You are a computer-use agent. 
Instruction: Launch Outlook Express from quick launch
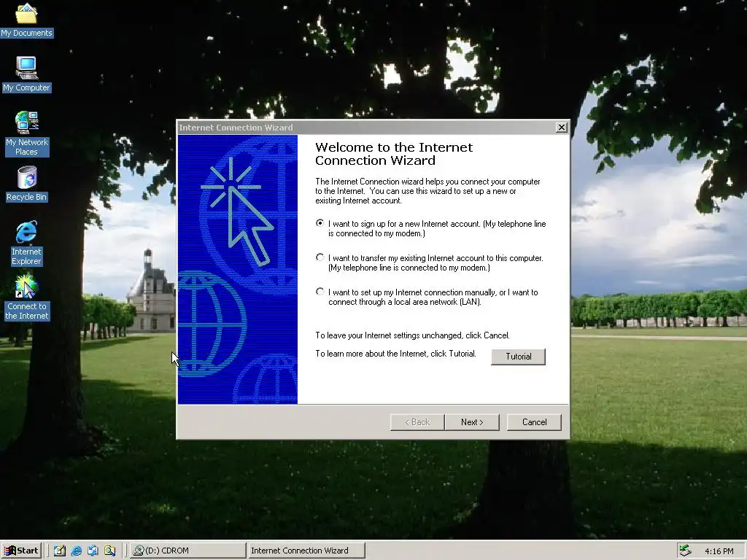click(93, 551)
